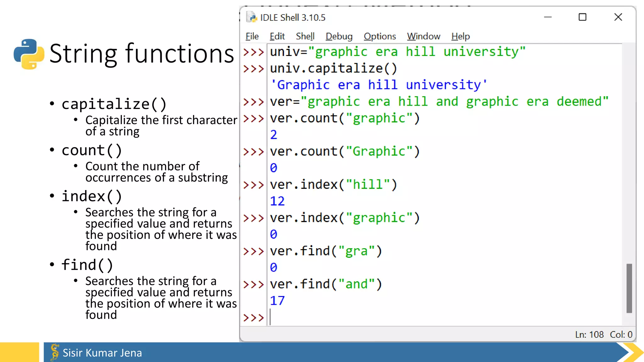This screenshot has height=362, width=644.
Task: Click 'Capitalize the first character' description
Action: (x=161, y=126)
